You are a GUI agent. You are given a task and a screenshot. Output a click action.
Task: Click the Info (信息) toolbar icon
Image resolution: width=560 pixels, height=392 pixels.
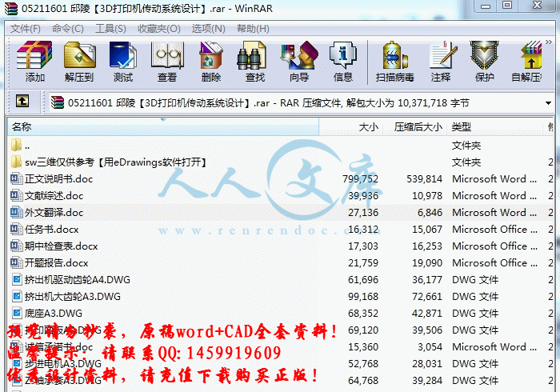pyautogui.click(x=343, y=62)
